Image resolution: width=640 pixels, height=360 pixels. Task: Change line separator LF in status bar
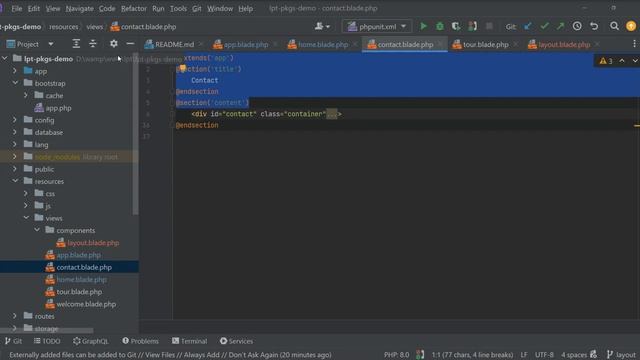pyautogui.click(x=524, y=355)
